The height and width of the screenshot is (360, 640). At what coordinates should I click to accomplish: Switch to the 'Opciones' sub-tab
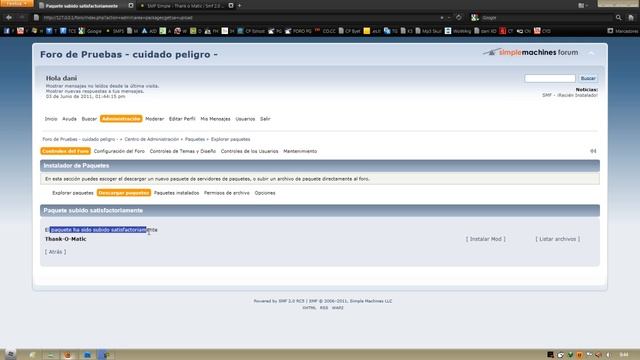point(265,193)
